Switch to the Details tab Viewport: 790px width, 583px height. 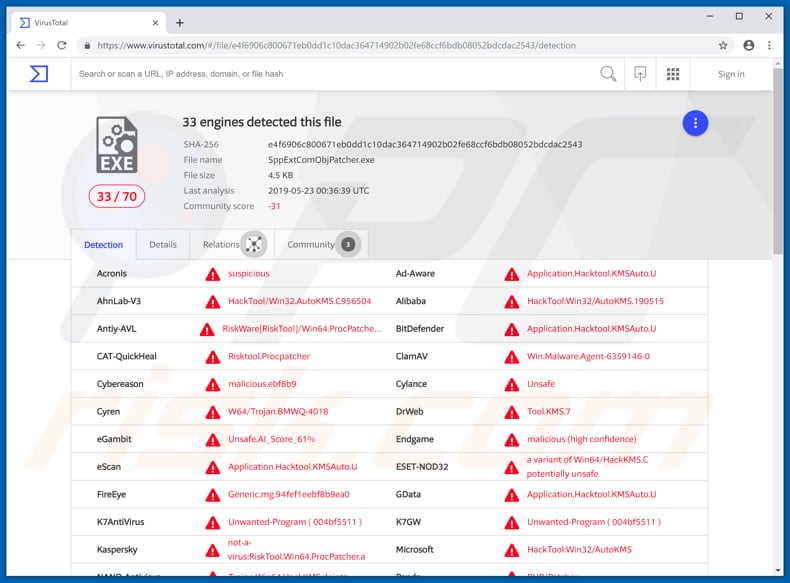click(x=163, y=244)
